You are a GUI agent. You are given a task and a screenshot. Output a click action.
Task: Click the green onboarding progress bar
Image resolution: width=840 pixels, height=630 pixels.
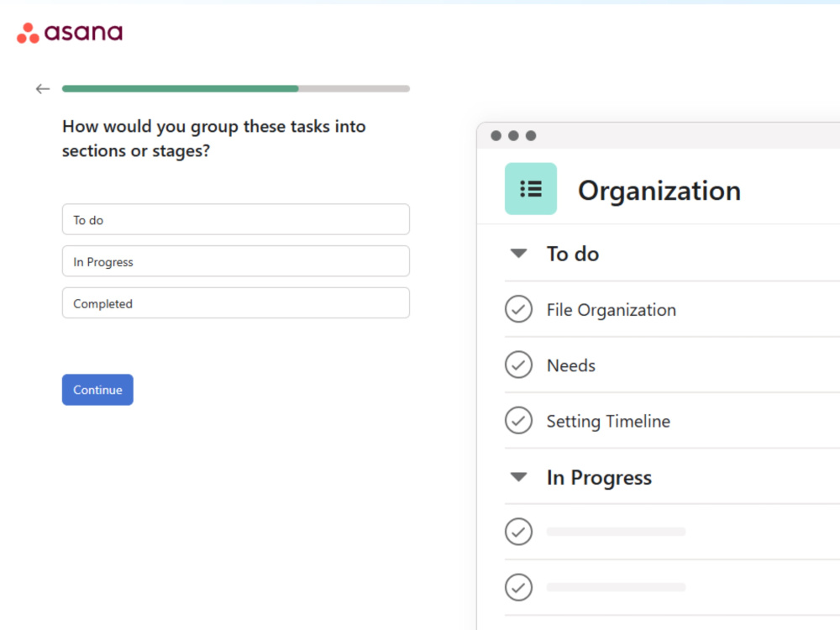[x=236, y=89]
